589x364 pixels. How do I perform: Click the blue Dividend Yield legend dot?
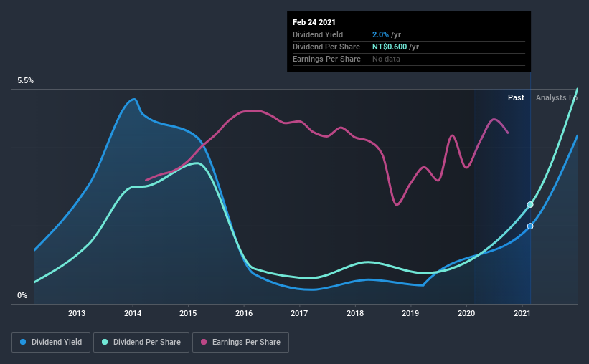[x=23, y=342]
